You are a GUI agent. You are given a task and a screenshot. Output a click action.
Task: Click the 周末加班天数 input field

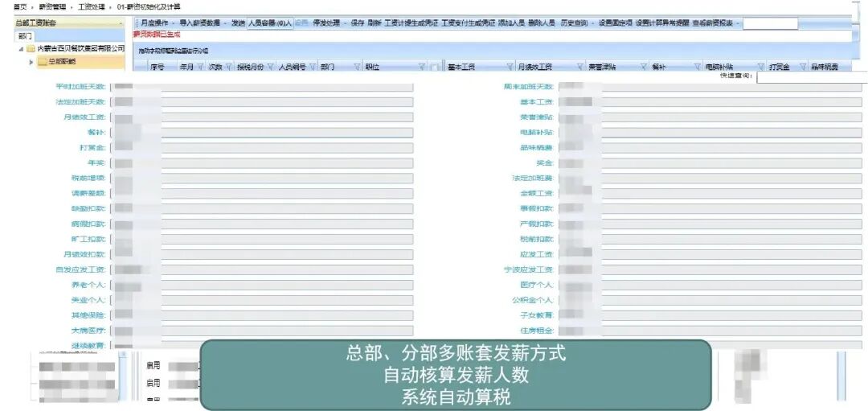point(710,87)
